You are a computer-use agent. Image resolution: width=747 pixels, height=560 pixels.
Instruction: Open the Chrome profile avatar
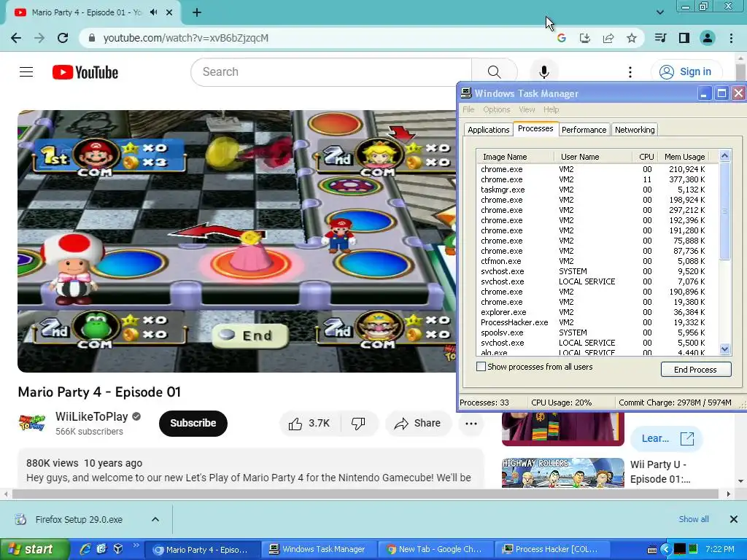708,38
